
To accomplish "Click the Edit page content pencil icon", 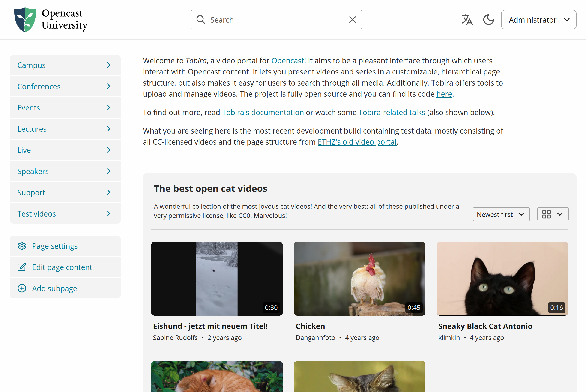I will 22,267.
